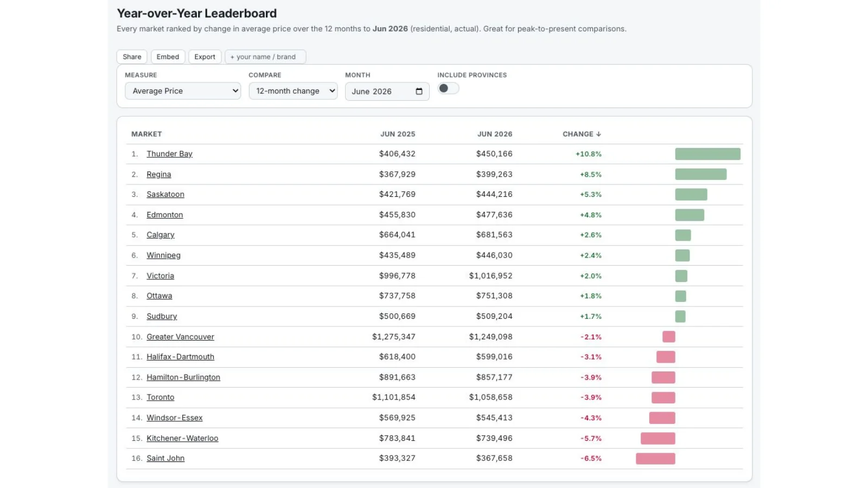Open the Hamilton-Burlington market link

tap(183, 377)
